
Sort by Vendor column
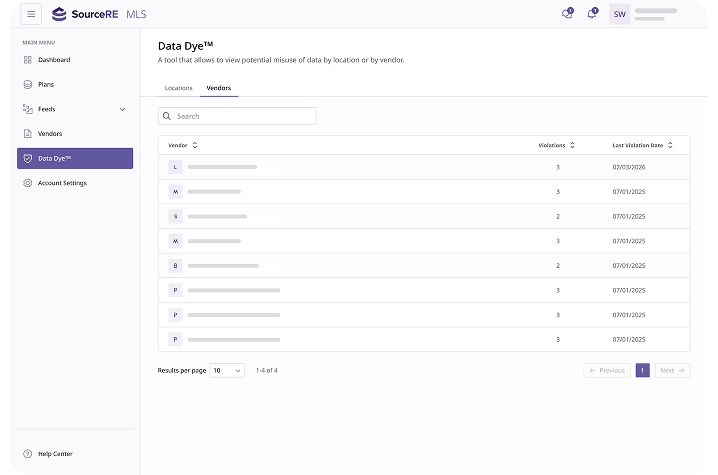[183, 145]
